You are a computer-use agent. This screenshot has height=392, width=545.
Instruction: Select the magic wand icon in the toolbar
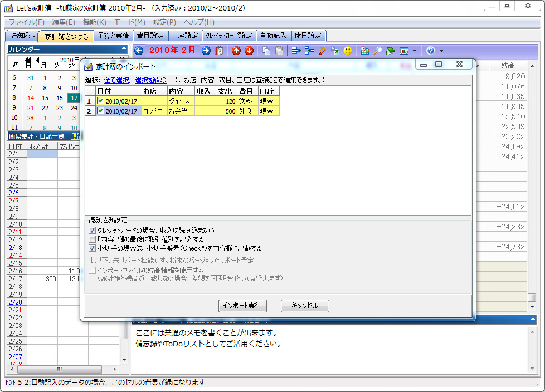(322, 51)
